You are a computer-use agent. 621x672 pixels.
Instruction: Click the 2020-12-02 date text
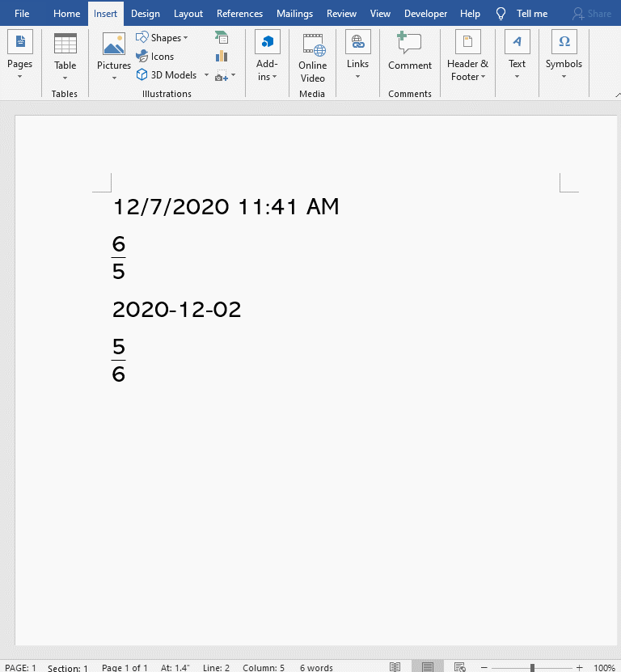176,310
